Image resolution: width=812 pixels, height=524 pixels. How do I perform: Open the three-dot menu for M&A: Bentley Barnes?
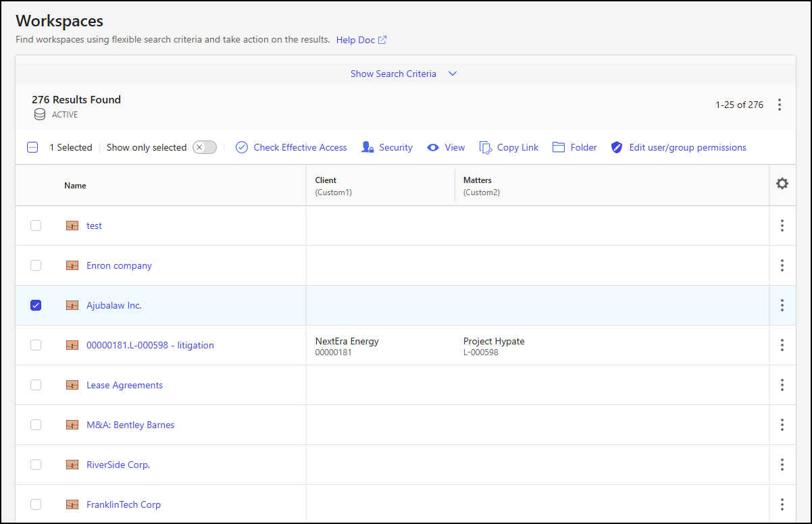(782, 425)
